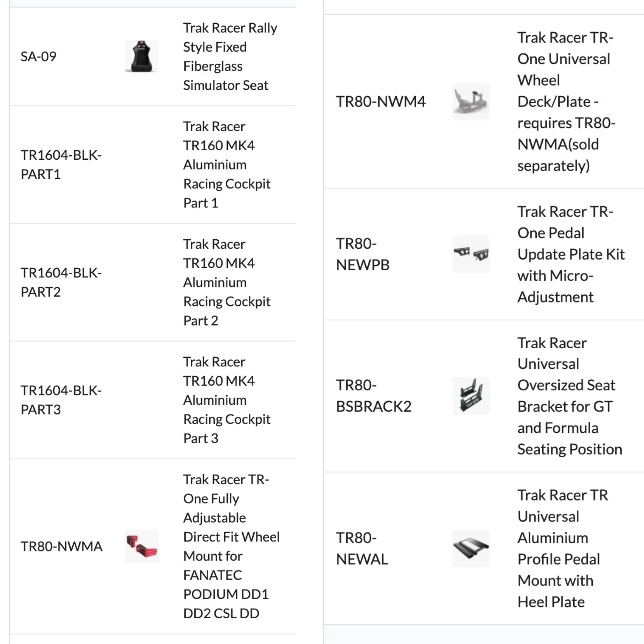Open the SA-09 rally seat thumbnail

pyautogui.click(x=142, y=56)
